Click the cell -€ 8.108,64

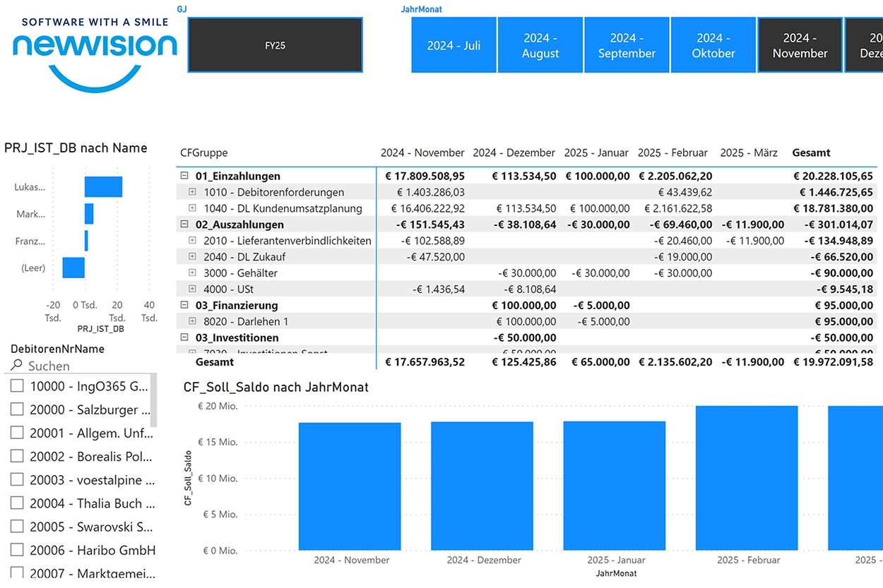click(530, 289)
